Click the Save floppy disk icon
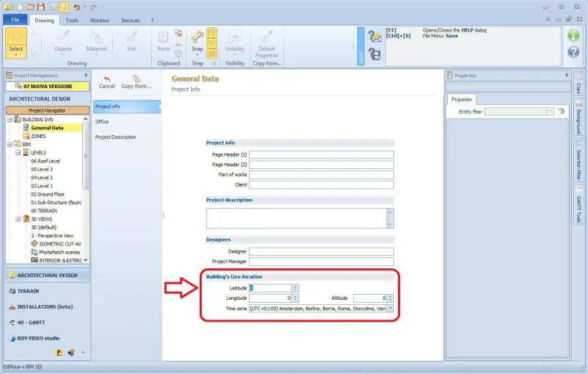Screen dimensions: 588x374 (41, 7)
